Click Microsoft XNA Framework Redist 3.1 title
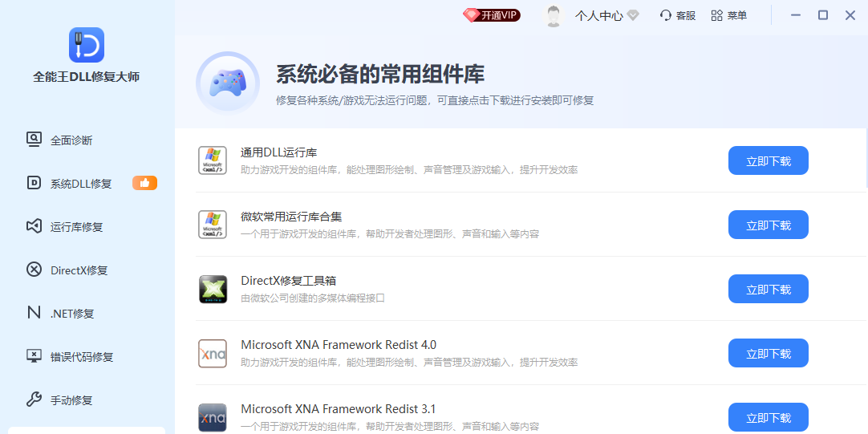868x434 pixels. (x=339, y=409)
